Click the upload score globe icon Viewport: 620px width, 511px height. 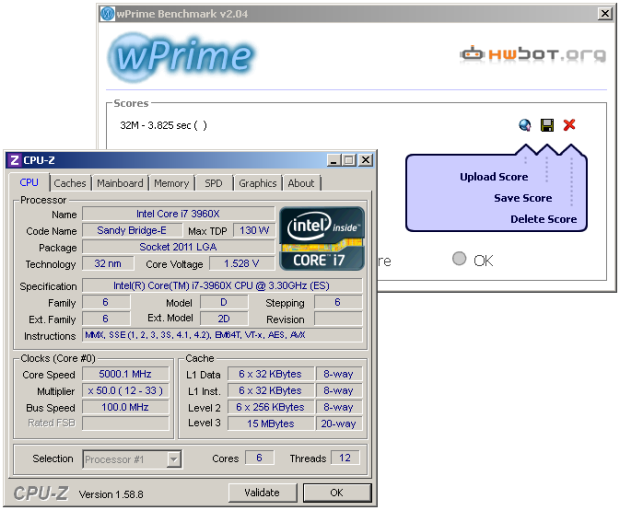click(525, 125)
